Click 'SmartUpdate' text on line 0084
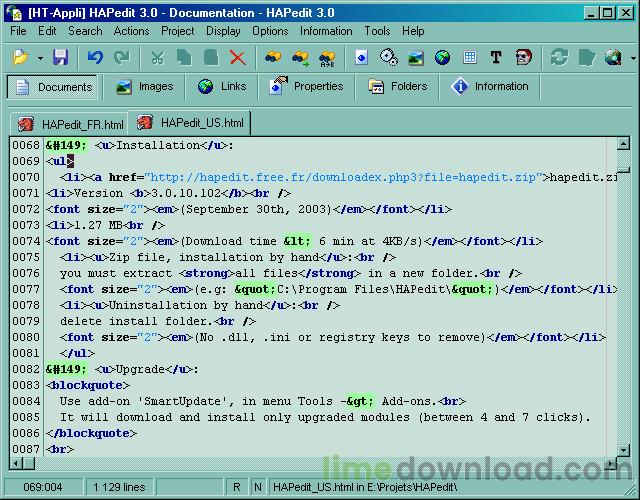Screen dimensions: 640x500 [182, 401]
